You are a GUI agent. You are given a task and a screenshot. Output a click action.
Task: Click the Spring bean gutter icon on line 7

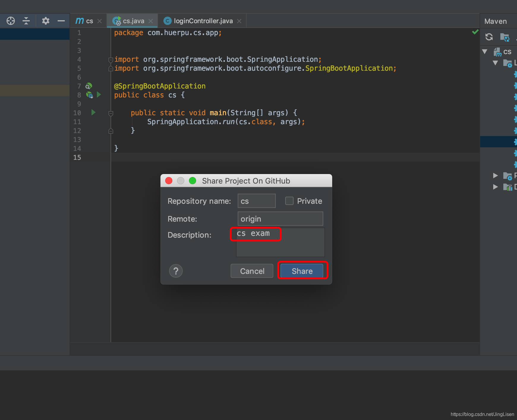coord(89,86)
